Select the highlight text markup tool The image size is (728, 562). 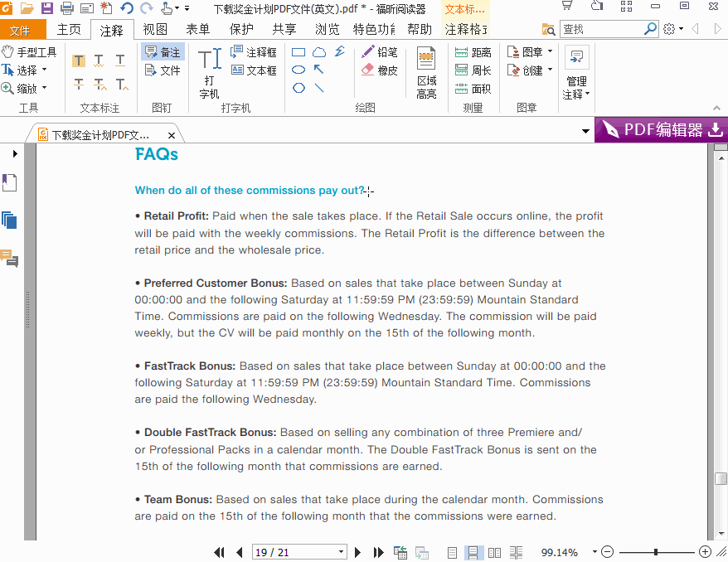79,61
